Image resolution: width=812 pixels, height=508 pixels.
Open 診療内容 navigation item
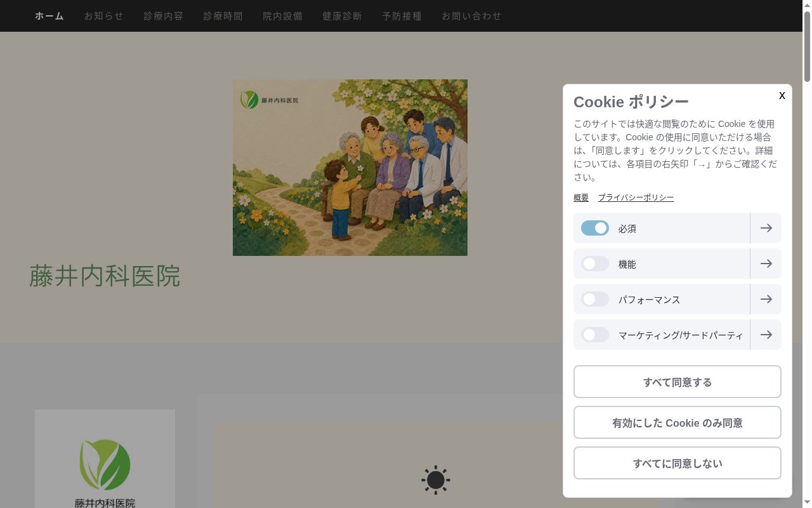tap(164, 16)
